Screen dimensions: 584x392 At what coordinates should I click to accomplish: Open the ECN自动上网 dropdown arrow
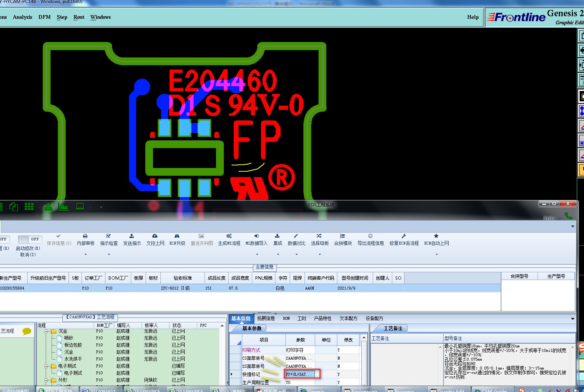[437, 254]
